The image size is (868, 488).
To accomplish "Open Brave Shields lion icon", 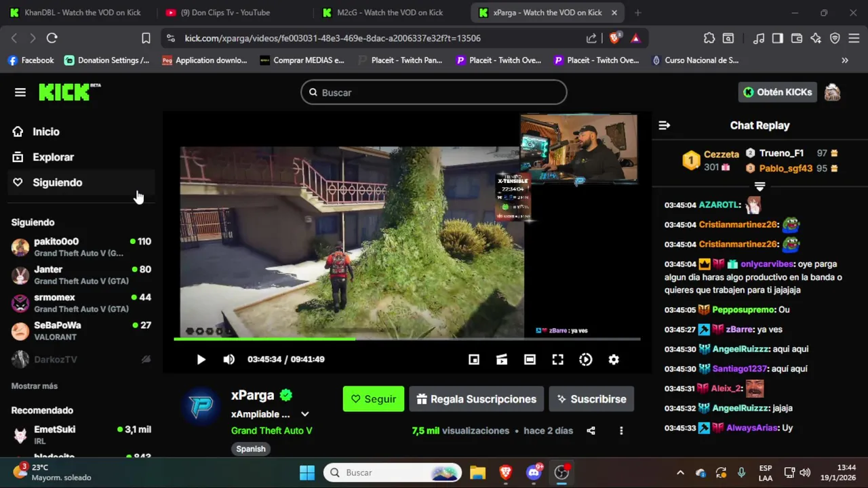I will [x=614, y=39].
